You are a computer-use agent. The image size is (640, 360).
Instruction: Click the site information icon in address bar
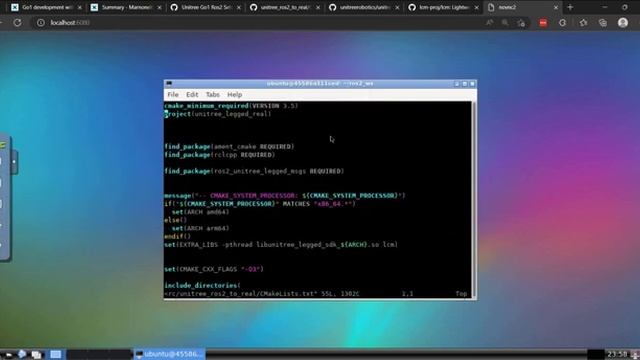coord(41,23)
